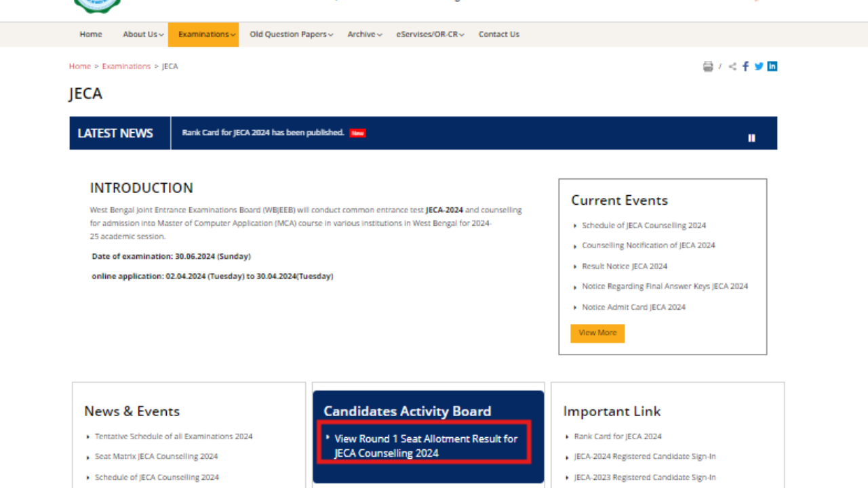
Task: Click the font-resize icon beside the printer
Action: click(719, 66)
